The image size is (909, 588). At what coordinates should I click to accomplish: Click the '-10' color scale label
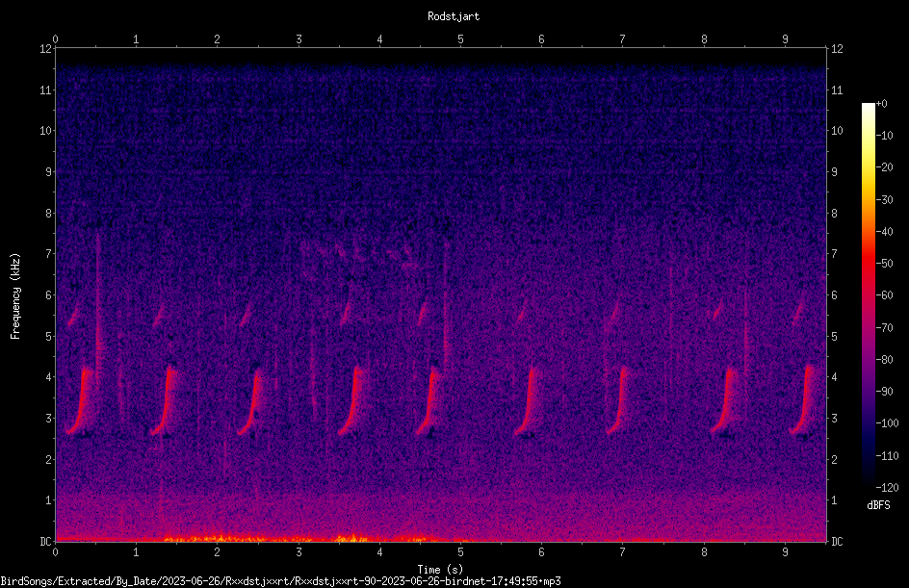tap(884, 136)
